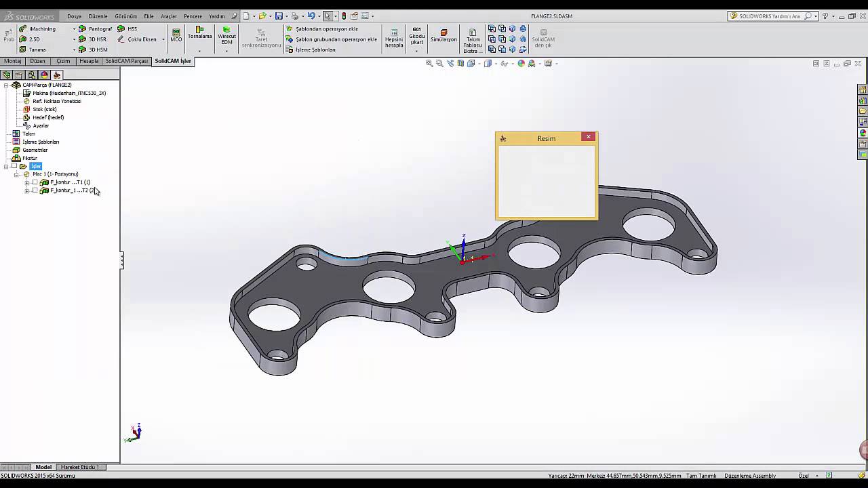Open the Düzenle menu
The width and height of the screenshot is (868, 488).
tap(98, 16)
